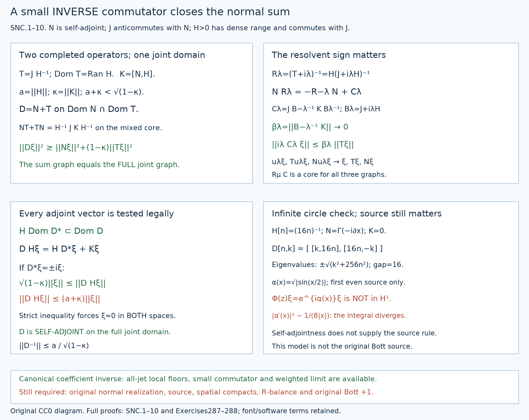Click heading 'Two completed operators; one joint domain'

tap(112, 55)
